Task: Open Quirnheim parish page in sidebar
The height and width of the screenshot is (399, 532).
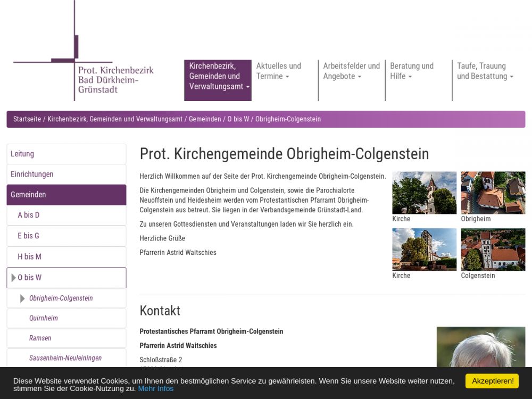Action: (44, 318)
